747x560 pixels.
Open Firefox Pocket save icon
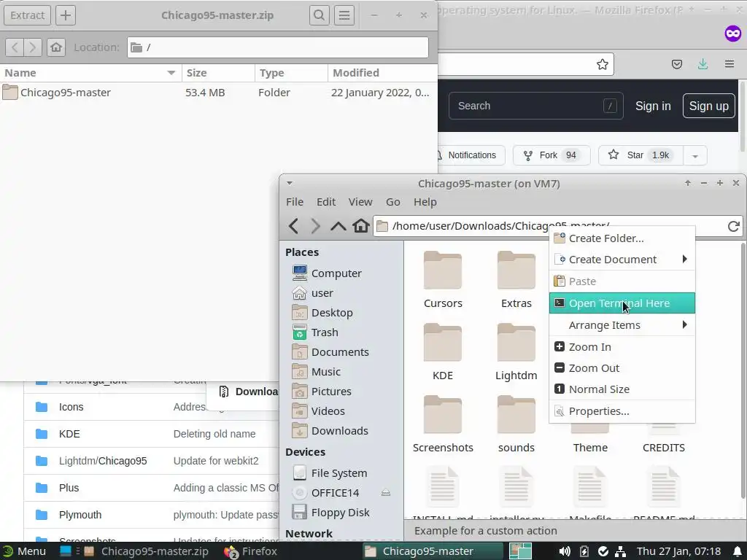(676, 64)
